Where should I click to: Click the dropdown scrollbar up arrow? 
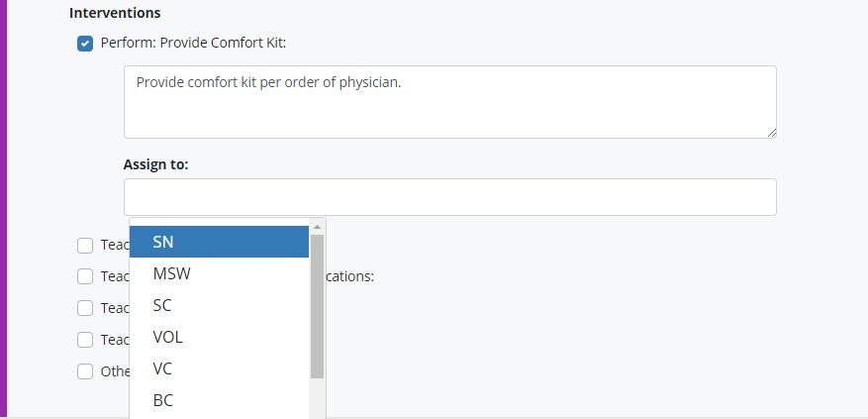point(317,227)
